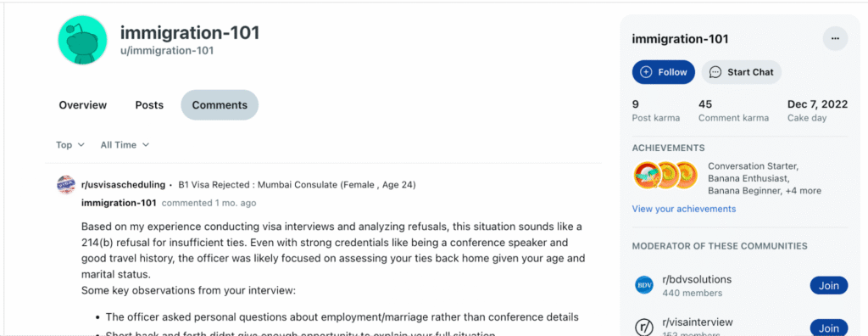Expand the Top sort dropdown

tap(70, 145)
